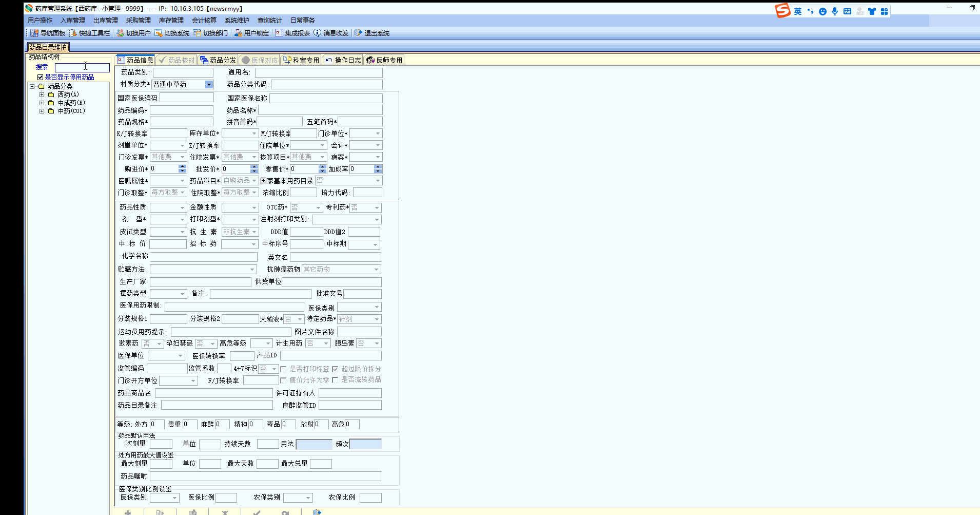Check the 售价允许为零 checkbox

[x=283, y=380]
